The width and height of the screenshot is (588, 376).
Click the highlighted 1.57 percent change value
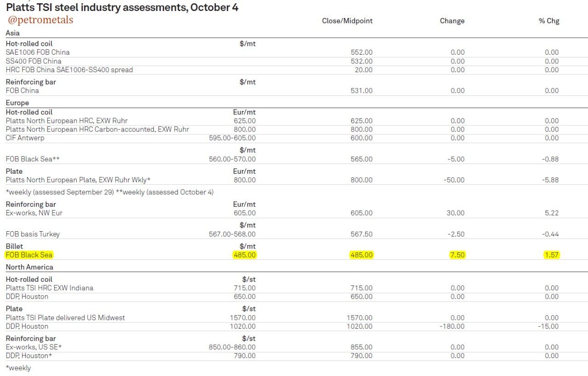(552, 255)
